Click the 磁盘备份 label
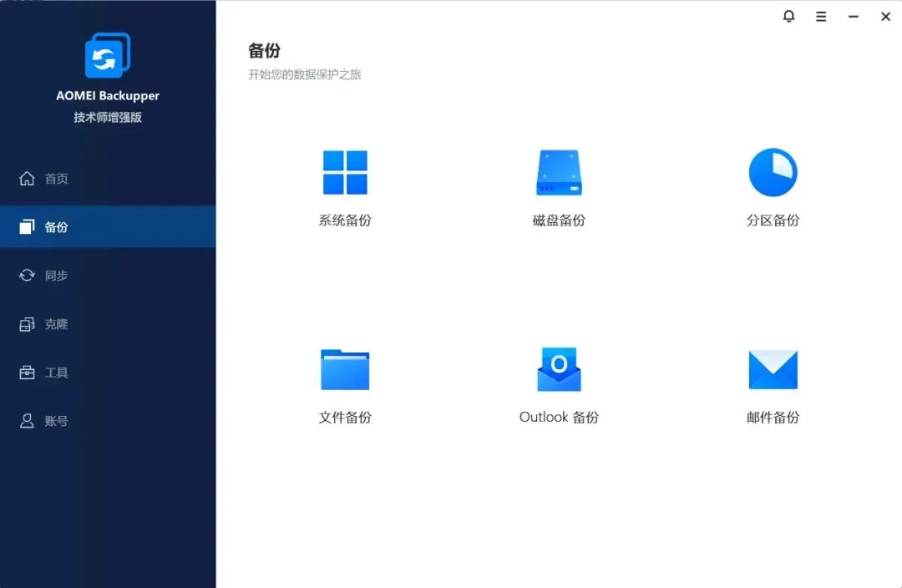The height and width of the screenshot is (588, 902). (x=559, y=220)
